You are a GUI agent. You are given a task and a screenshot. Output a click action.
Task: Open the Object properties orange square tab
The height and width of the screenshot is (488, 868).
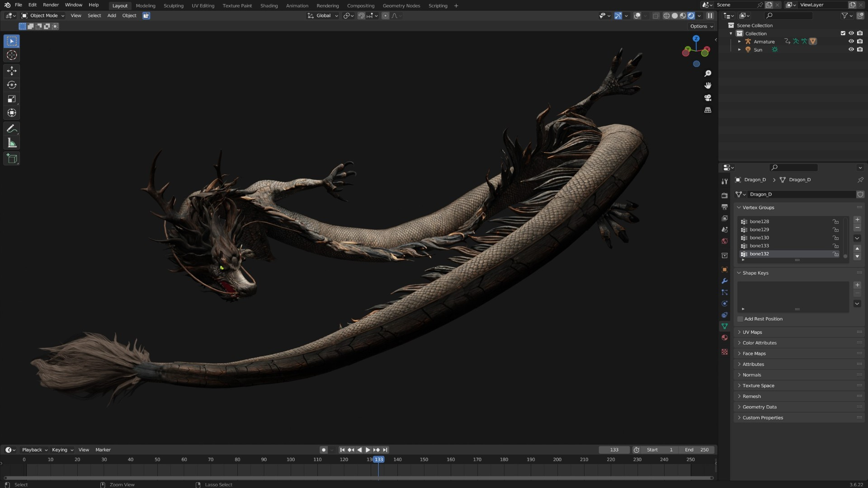tap(725, 270)
